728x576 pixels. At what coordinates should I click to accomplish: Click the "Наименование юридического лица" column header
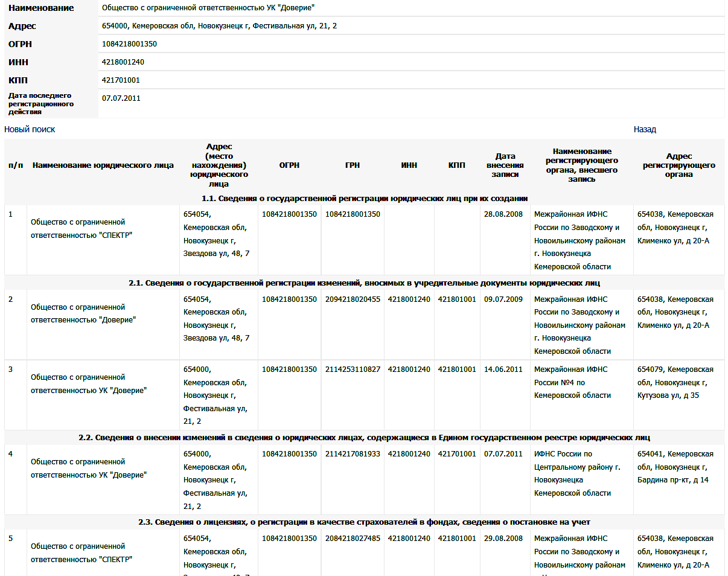[103, 165]
